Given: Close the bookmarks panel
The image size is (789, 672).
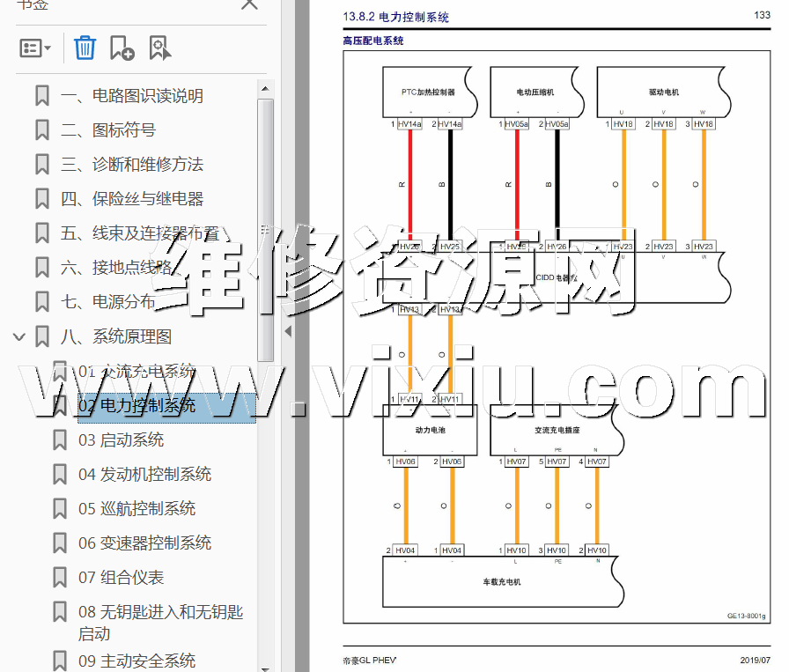Looking at the screenshot, I should pos(249,4).
